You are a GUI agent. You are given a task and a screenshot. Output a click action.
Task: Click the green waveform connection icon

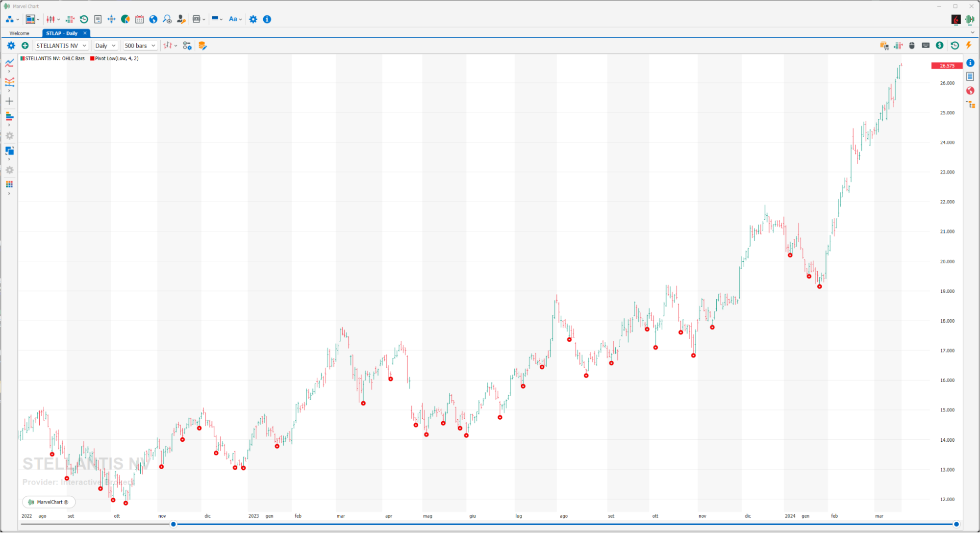coord(970,19)
